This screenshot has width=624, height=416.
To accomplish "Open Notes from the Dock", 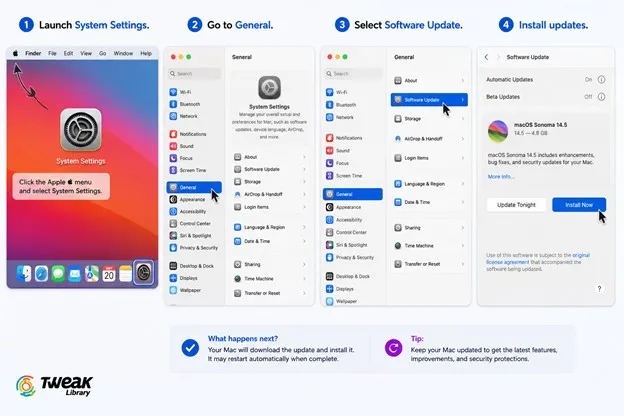I will click(x=125, y=274).
